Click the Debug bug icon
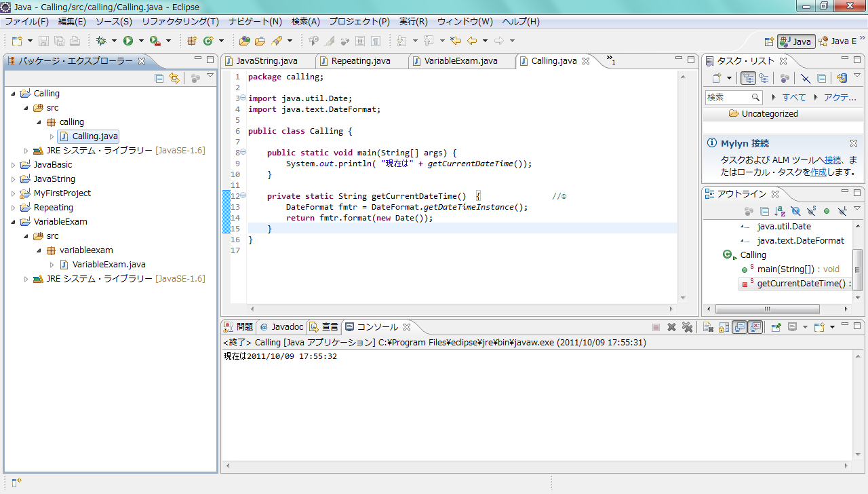Viewport: 868px width, 494px height. (x=102, y=41)
